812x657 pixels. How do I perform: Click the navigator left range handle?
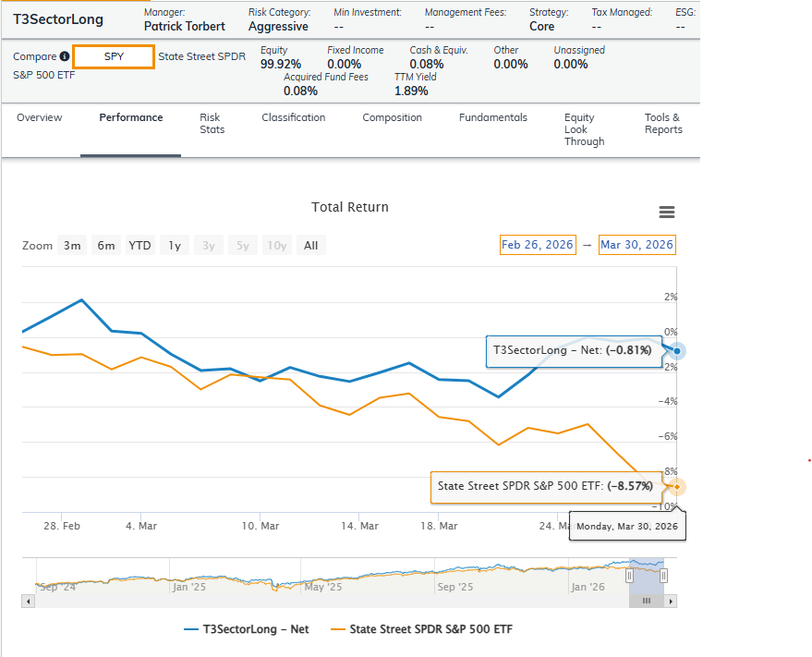(x=629, y=575)
